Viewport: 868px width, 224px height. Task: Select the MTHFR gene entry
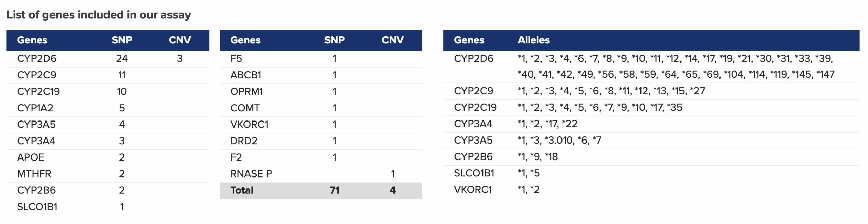point(34,174)
